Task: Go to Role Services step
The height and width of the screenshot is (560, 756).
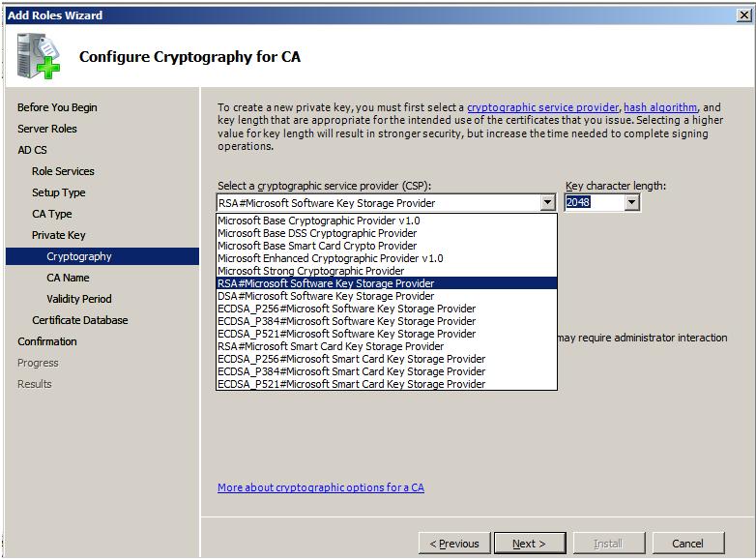Action: 63,171
